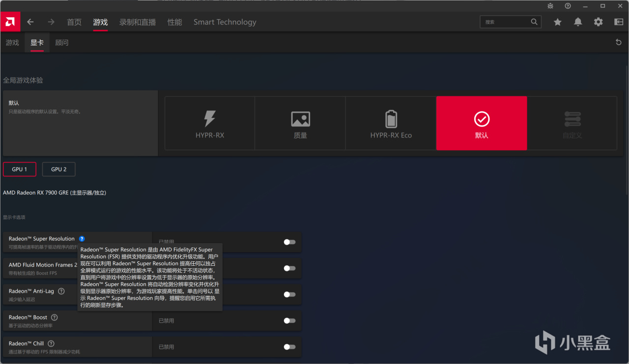Click the Radeon Boost label text
This screenshot has height=364, width=629.
[x=28, y=317]
